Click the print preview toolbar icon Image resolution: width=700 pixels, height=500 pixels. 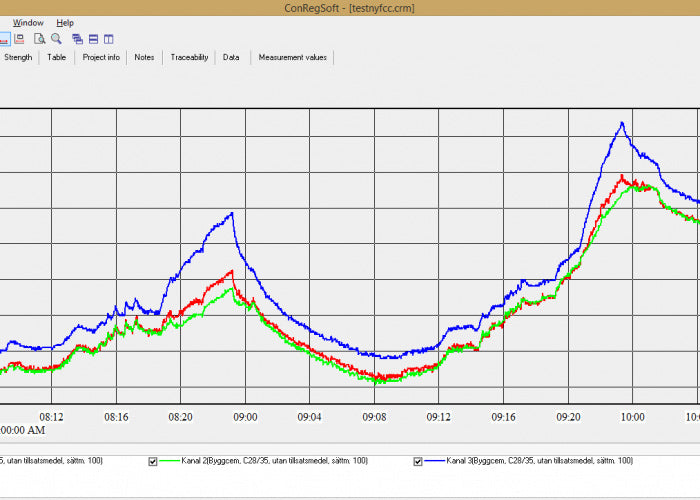[39, 39]
